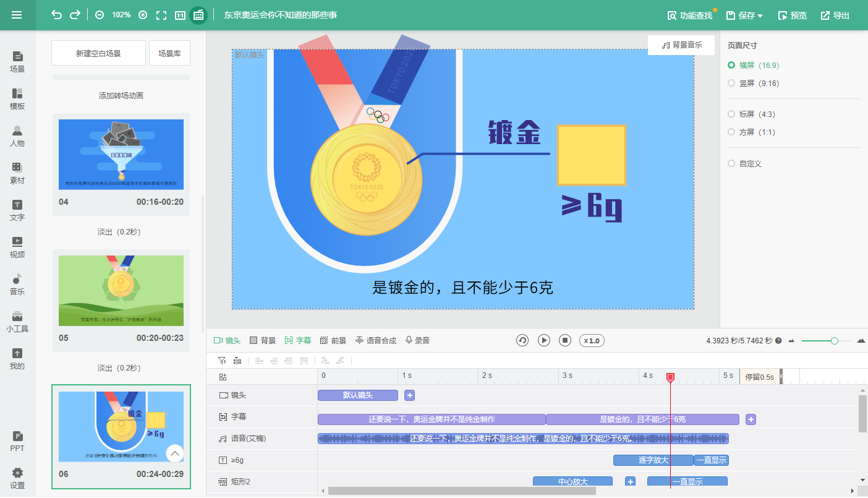Open 背景音乐 background music
Viewport: 868px width, 498px height.
coord(681,45)
